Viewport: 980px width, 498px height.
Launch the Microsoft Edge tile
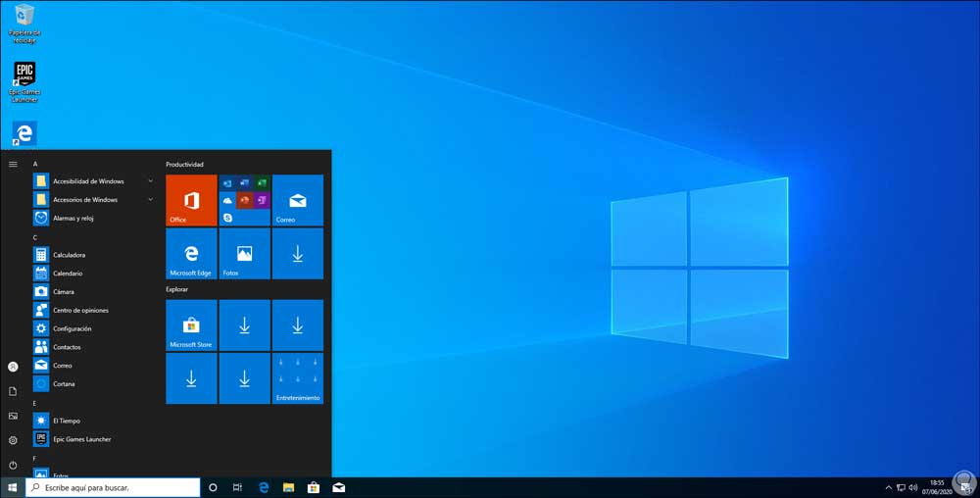(x=191, y=253)
